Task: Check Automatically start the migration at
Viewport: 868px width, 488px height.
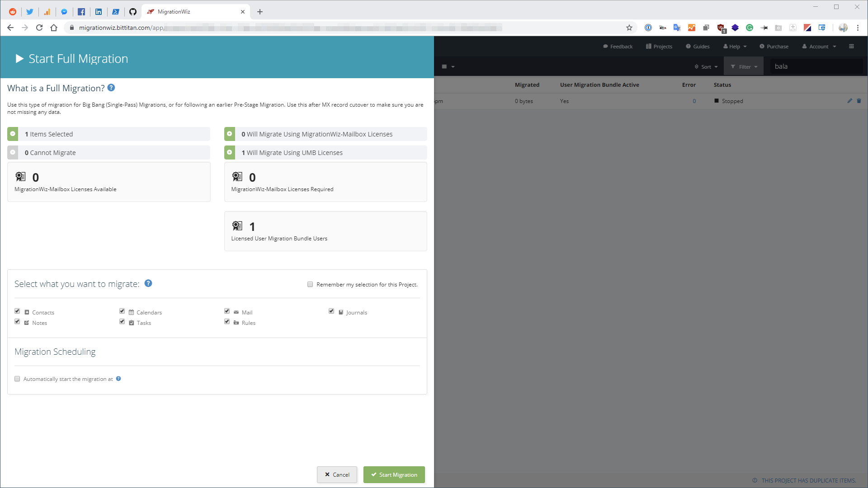Action: (x=17, y=379)
